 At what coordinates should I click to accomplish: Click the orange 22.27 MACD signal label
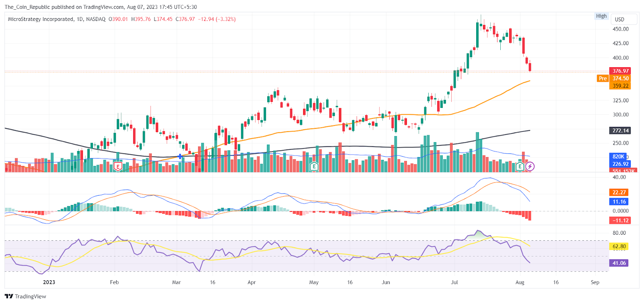point(619,192)
